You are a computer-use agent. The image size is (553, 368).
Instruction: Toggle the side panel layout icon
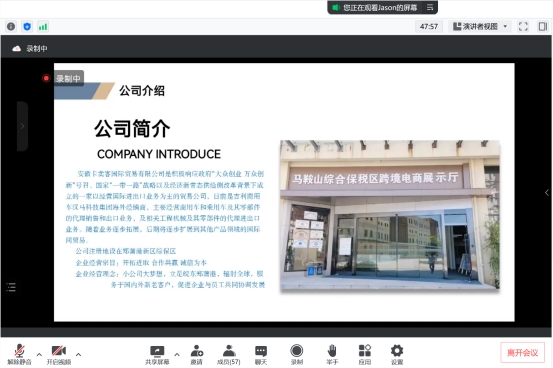[x=543, y=26]
